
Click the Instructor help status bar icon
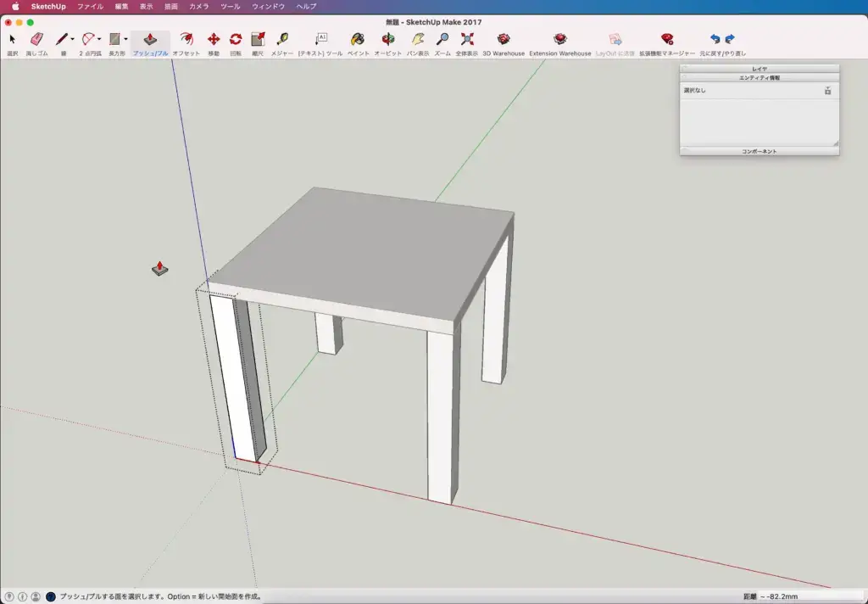[50, 597]
